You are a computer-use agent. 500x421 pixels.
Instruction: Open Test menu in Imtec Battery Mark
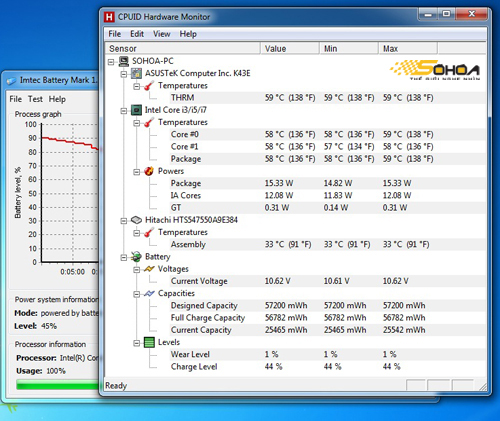click(x=35, y=99)
